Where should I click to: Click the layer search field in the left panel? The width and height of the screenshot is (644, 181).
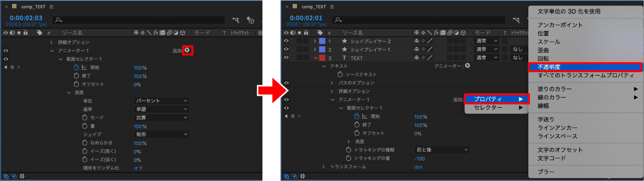[x=139, y=20]
